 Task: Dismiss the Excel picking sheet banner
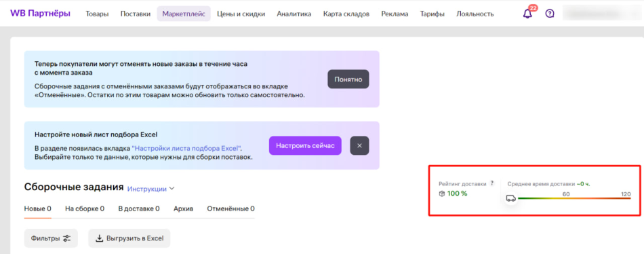(x=359, y=145)
